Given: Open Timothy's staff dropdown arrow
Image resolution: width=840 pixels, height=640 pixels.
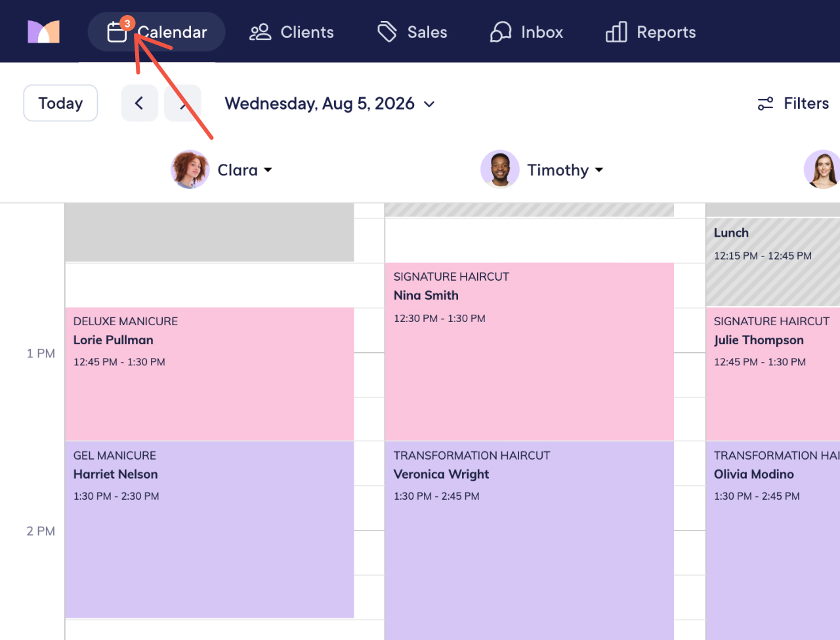Looking at the screenshot, I should (x=598, y=170).
